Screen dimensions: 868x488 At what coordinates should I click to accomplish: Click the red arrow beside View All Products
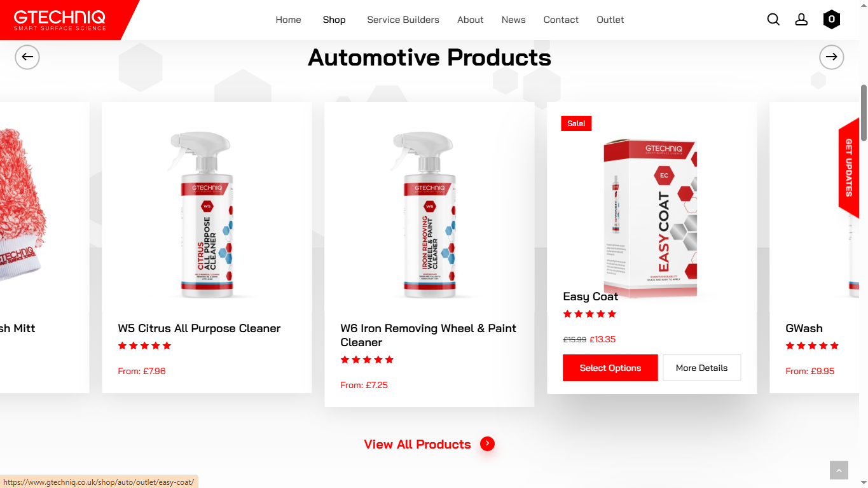(x=487, y=444)
